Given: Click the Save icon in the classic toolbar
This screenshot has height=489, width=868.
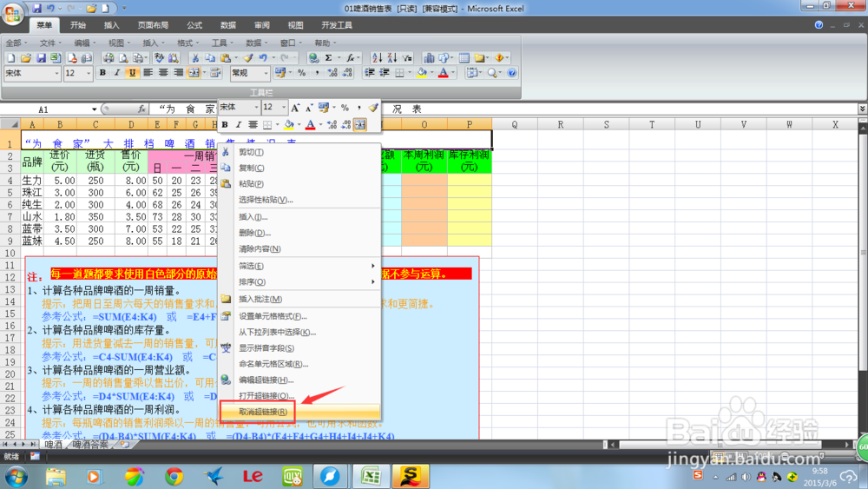Looking at the screenshot, I should [41, 57].
